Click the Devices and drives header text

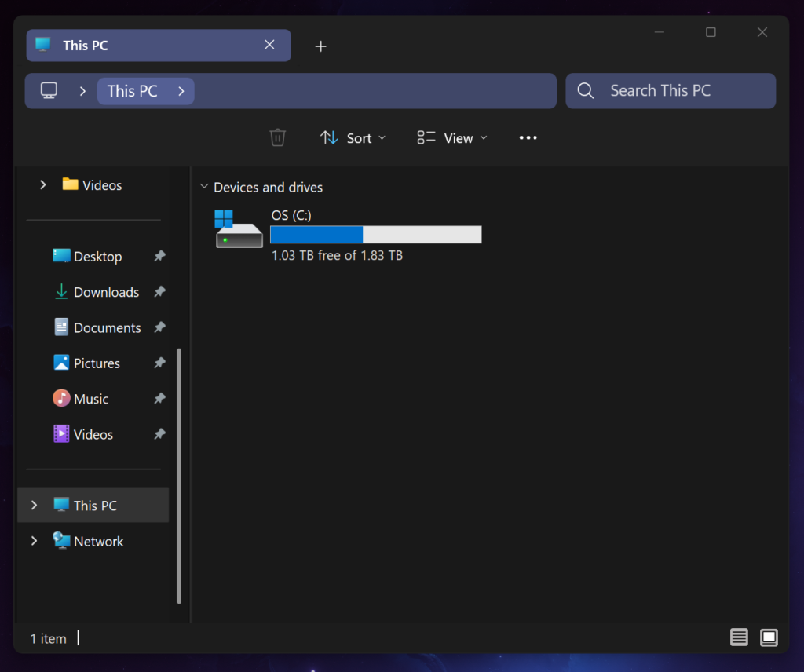269,187
